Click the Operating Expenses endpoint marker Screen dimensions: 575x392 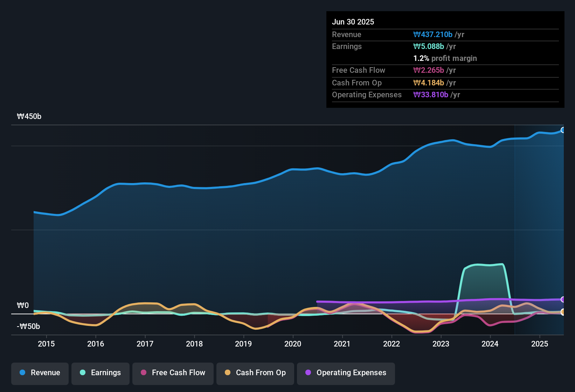point(563,300)
